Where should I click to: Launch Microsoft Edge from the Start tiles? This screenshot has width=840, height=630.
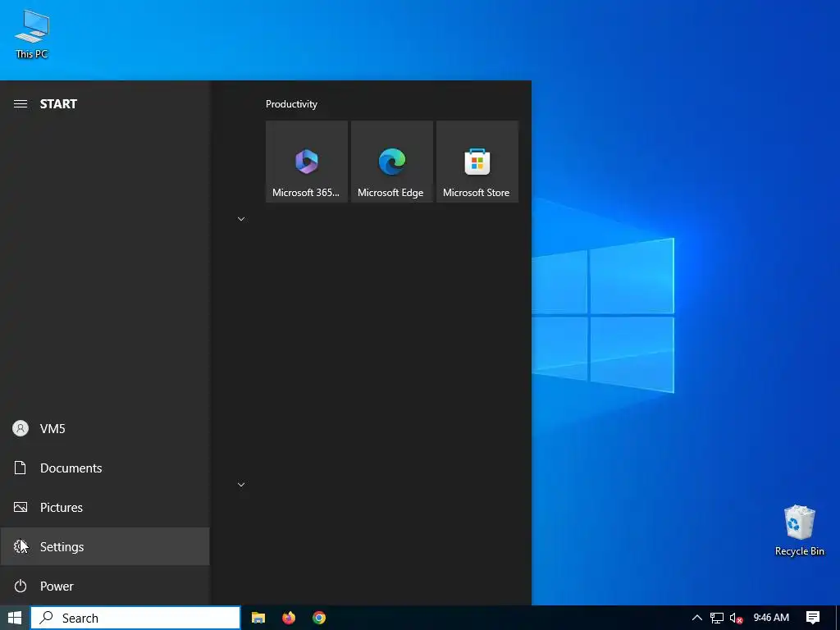(x=391, y=162)
